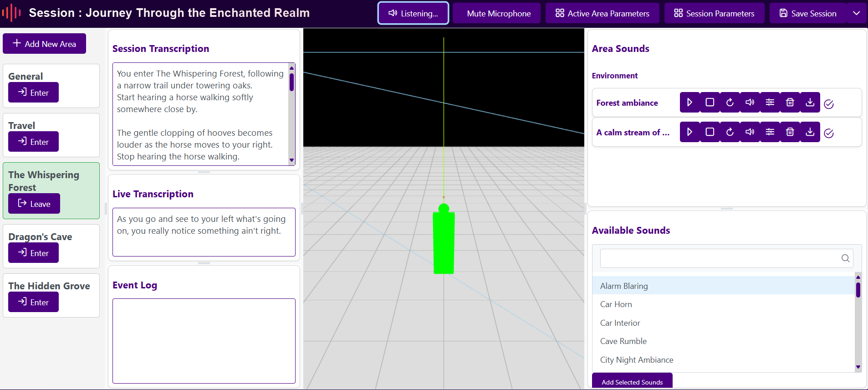868x390 pixels.
Task: Play the calm stream sound
Action: coord(689,132)
